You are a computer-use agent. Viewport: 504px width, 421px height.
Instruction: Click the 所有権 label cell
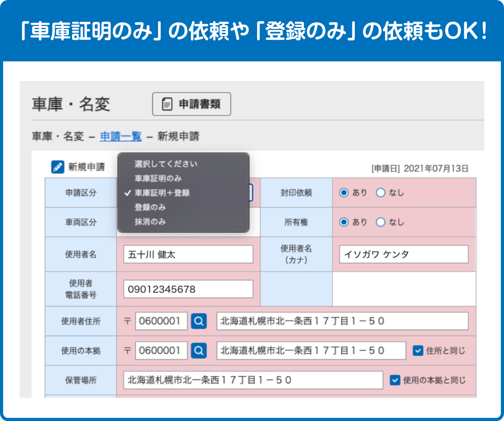click(x=296, y=222)
